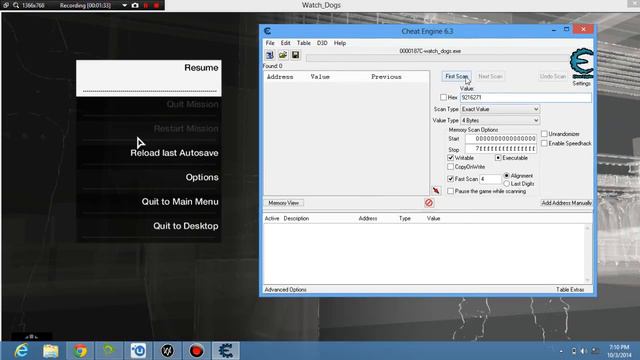
Task: Select the Last Digits radio button
Action: coord(507,184)
